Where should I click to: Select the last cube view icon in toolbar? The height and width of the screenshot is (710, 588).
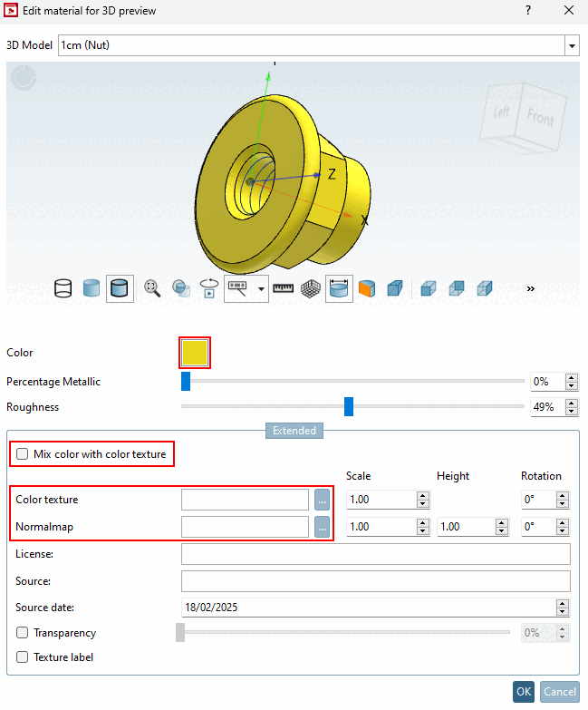[x=485, y=288]
